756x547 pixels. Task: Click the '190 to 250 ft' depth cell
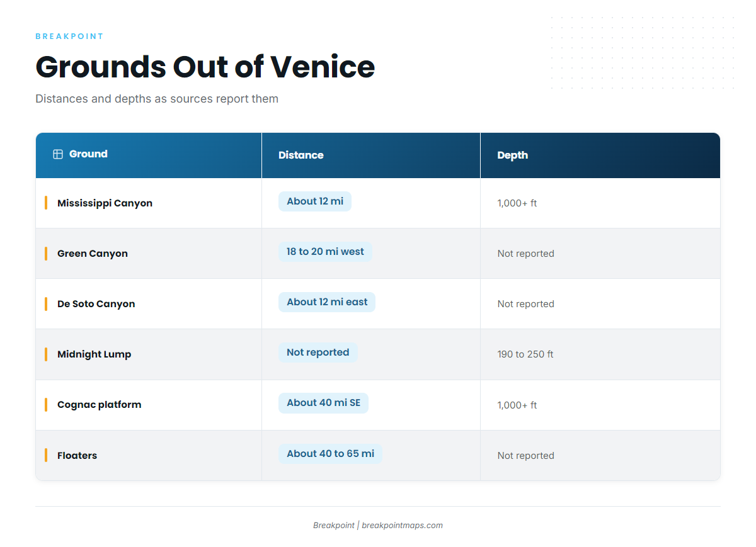[525, 354]
